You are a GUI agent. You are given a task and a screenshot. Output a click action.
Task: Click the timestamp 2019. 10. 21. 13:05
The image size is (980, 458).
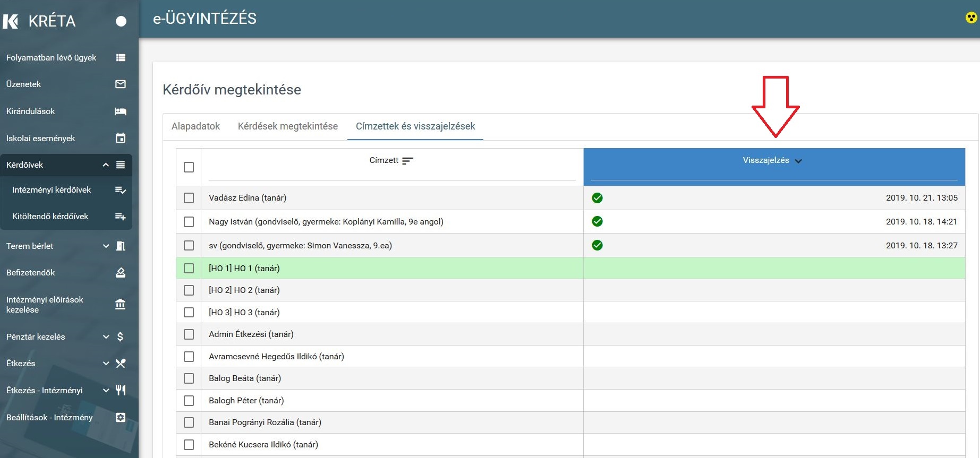(x=922, y=198)
